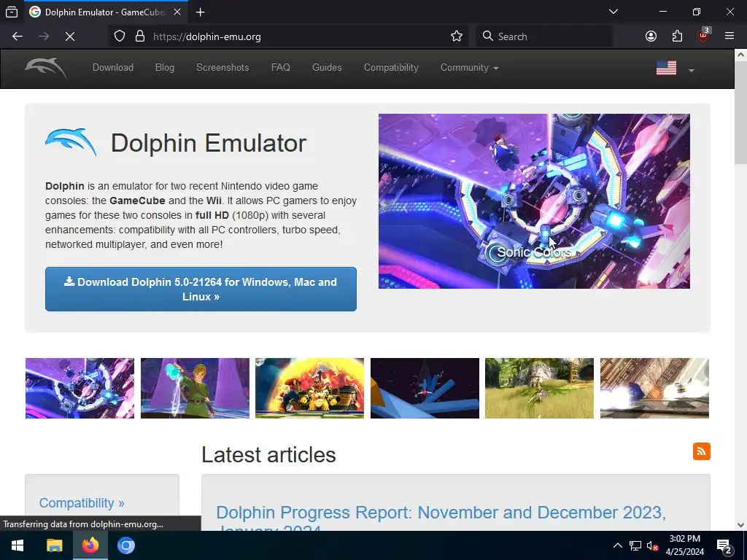747x560 pixels.
Task: Select the last screenshot thumbnail in the row
Action: [x=654, y=388]
